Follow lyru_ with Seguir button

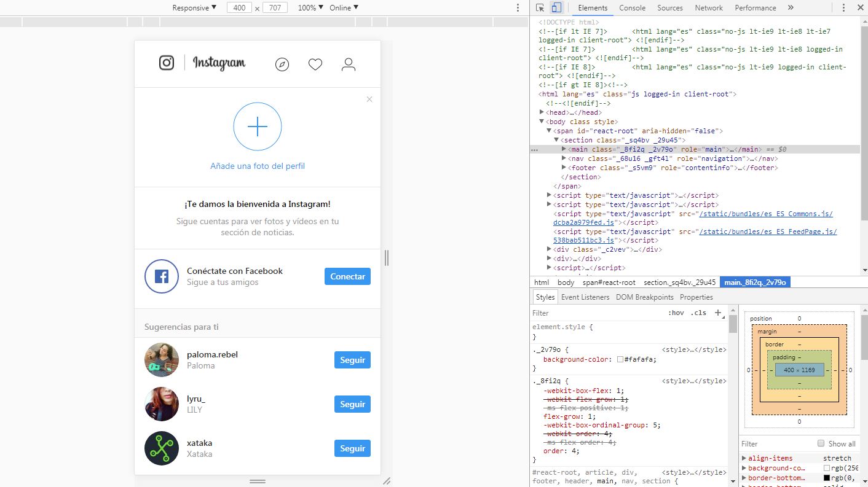click(x=352, y=404)
